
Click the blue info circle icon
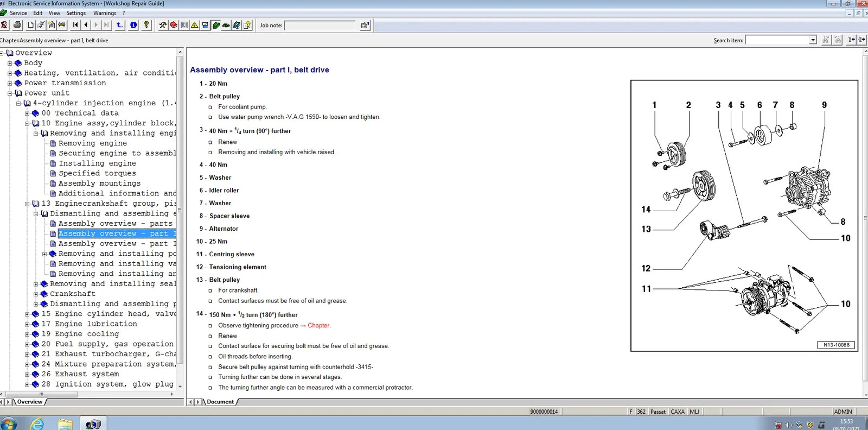pos(133,25)
